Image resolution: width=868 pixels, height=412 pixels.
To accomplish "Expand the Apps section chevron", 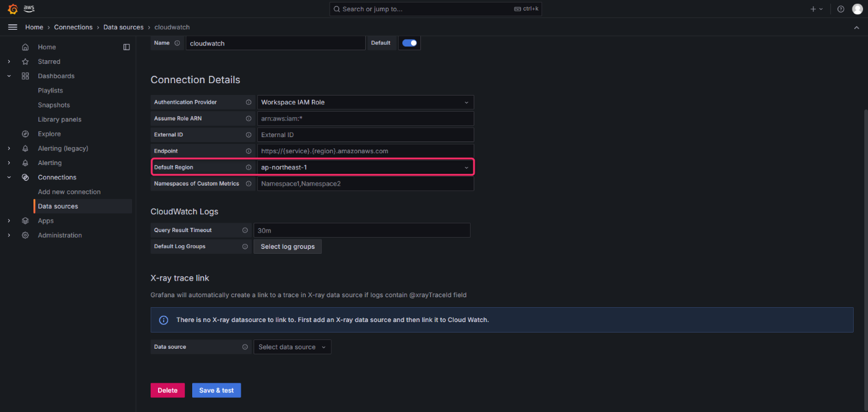I will 9,221.
